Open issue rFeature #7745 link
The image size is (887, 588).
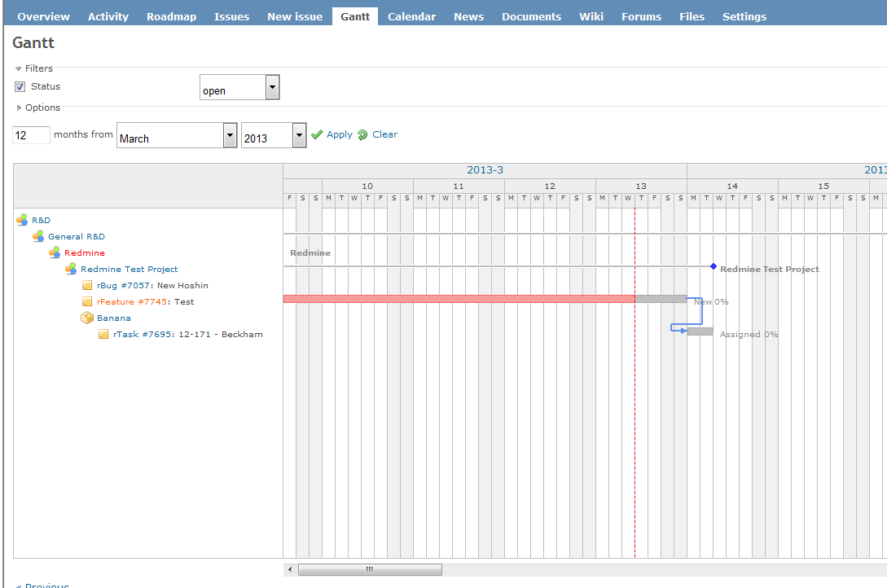tap(132, 302)
